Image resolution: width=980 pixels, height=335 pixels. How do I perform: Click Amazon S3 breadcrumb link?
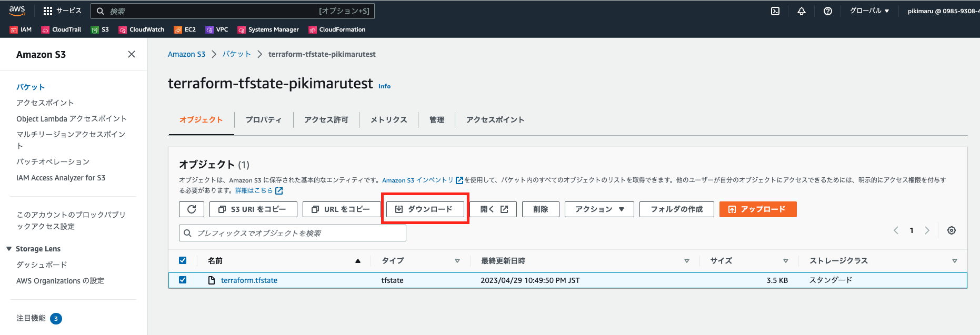(x=187, y=54)
